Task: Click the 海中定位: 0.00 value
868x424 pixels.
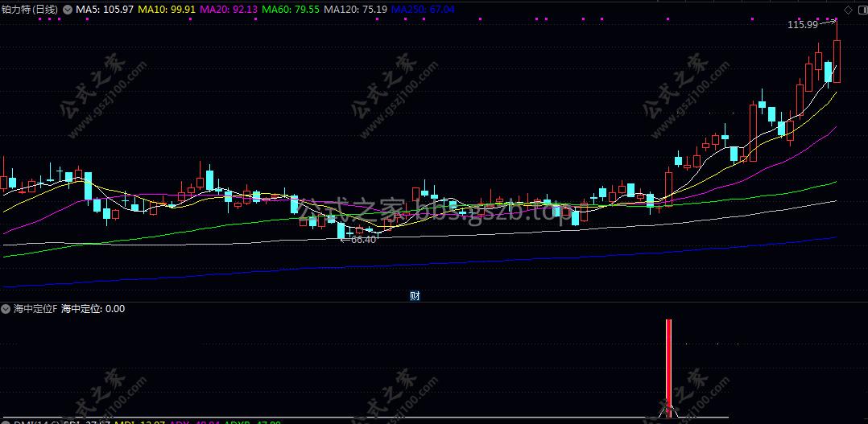Action: 93,308
